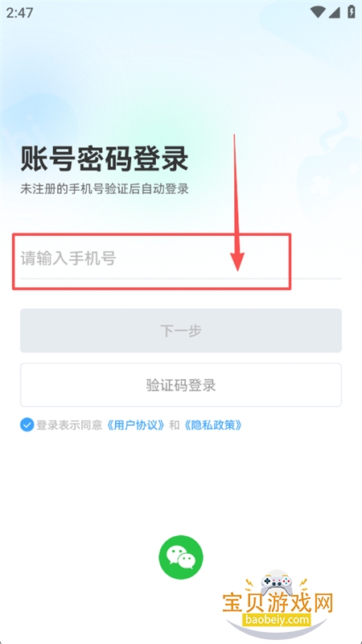Screen dimensions: 362x644
Task: Tap the baobeiy.com yellow label
Action: pyautogui.click(x=276, y=619)
